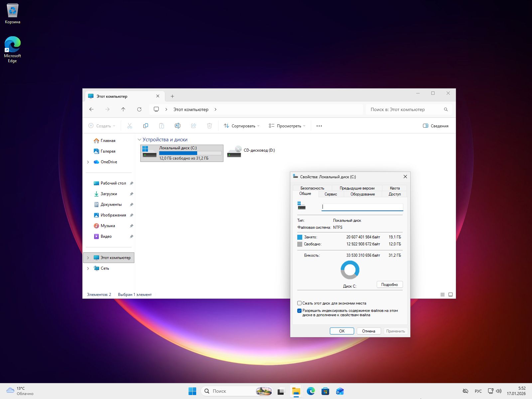Go up one folder level with the up arrow
532x399 pixels.
pyautogui.click(x=123, y=109)
